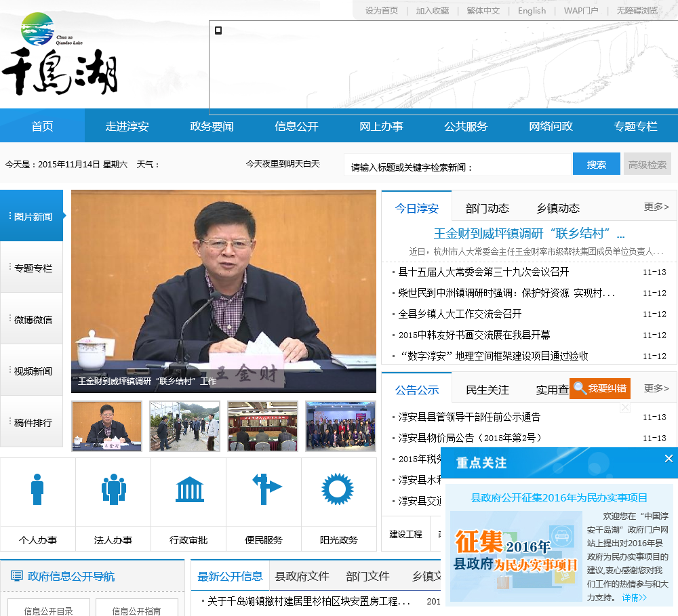Switch to 繁体中文 version
The image size is (678, 616).
[x=483, y=10]
